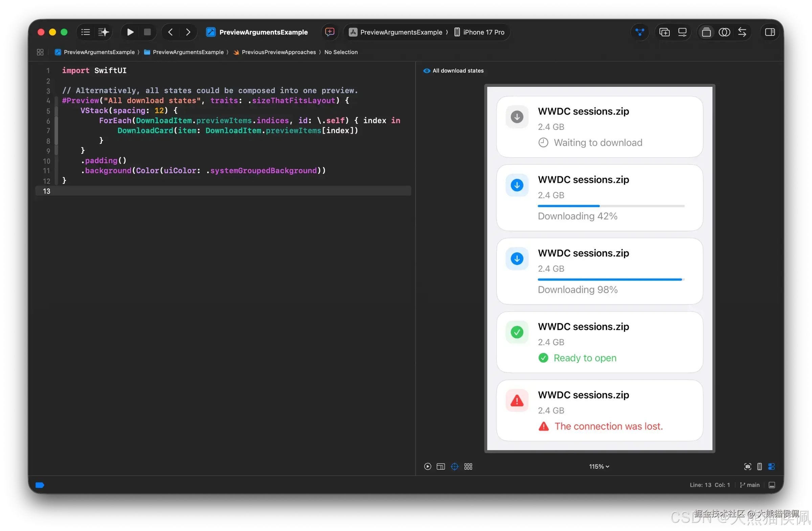The image size is (812, 531).
Task: Open the coding assistant sparkle icon
Action: [104, 32]
